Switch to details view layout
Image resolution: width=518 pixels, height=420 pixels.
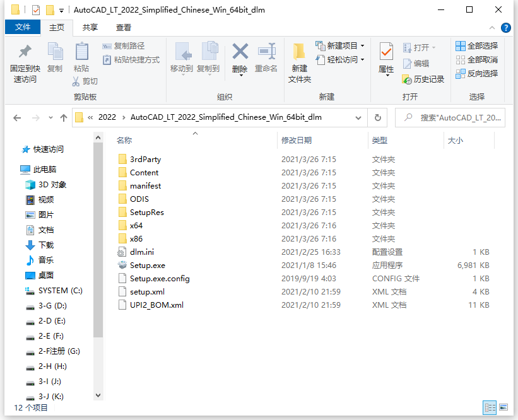click(x=490, y=407)
